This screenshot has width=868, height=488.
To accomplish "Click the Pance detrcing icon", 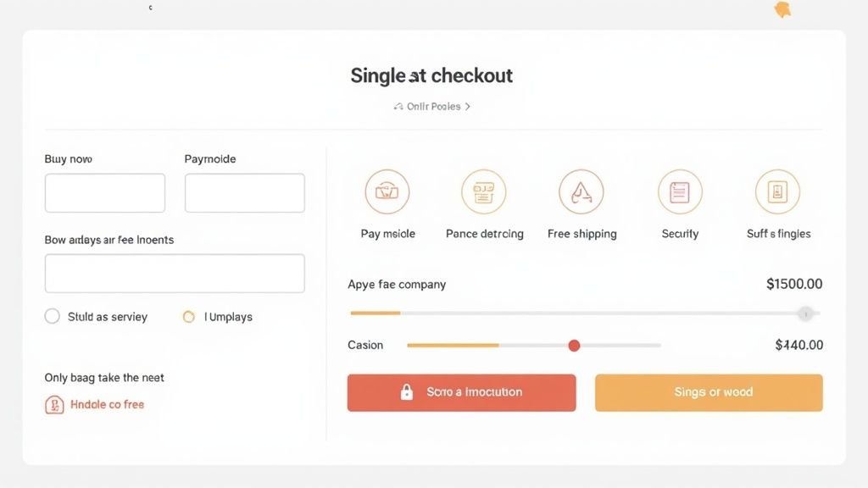I will 484,191.
